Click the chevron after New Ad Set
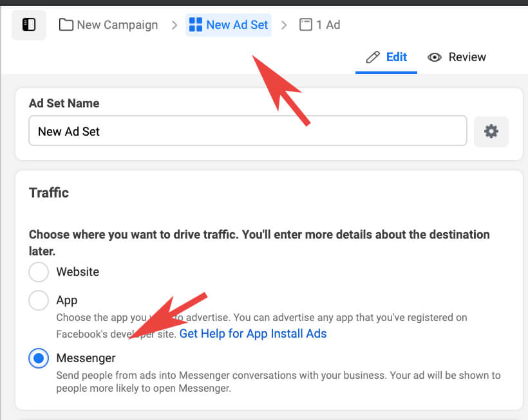Screen dimensions: 528x420 284,25
